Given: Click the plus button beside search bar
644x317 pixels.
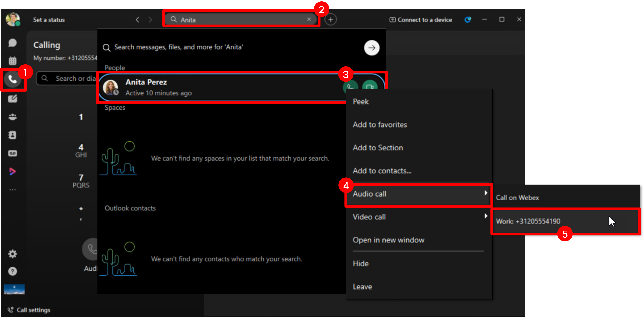Looking at the screenshot, I should click(330, 19).
